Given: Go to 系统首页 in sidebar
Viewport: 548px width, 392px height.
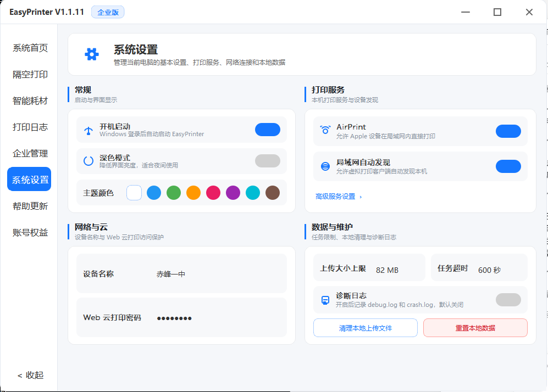Looking at the screenshot, I should click(x=30, y=48).
